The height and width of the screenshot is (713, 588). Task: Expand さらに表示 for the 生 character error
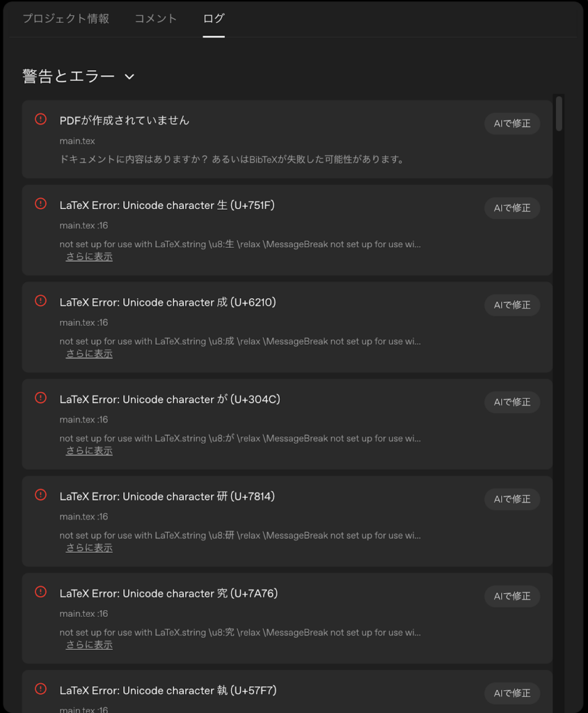(x=88, y=256)
